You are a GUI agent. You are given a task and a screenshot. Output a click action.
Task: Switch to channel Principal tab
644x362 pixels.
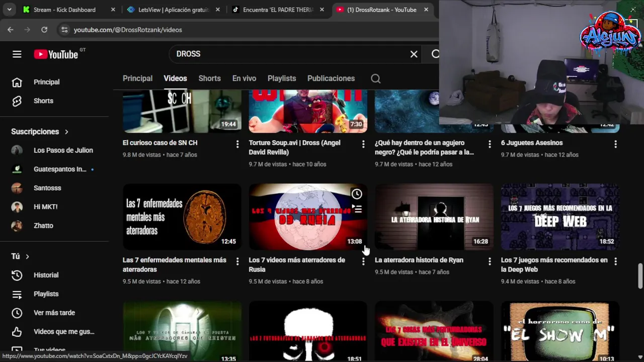137,78
